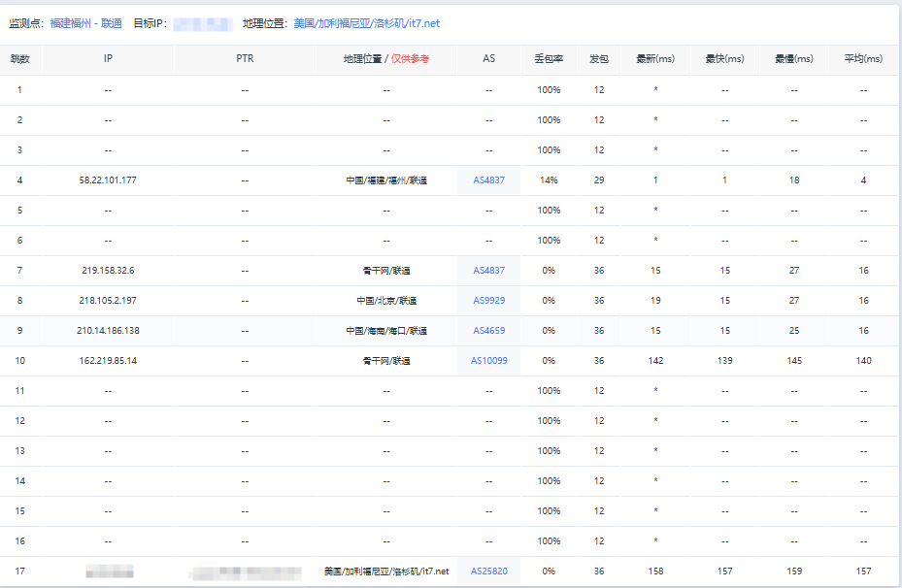The width and height of the screenshot is (902, 588).
Task: Select the AS10099 link
Action: [x=488, y=361]
